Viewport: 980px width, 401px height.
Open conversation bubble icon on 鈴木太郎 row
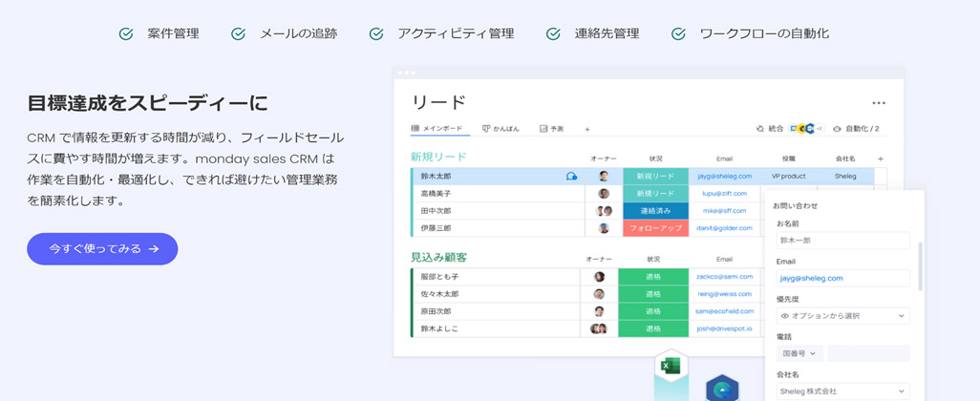click(x=571, y=176)
